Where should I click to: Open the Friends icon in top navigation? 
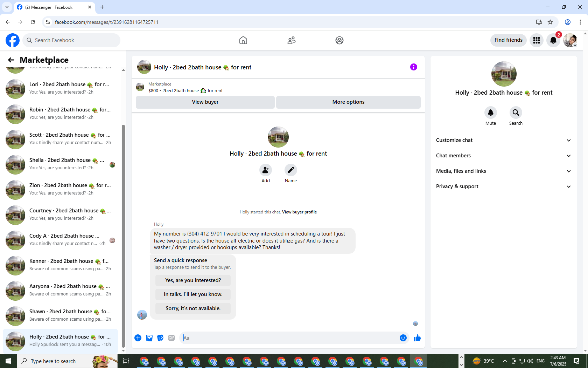[x=292, y=40]
